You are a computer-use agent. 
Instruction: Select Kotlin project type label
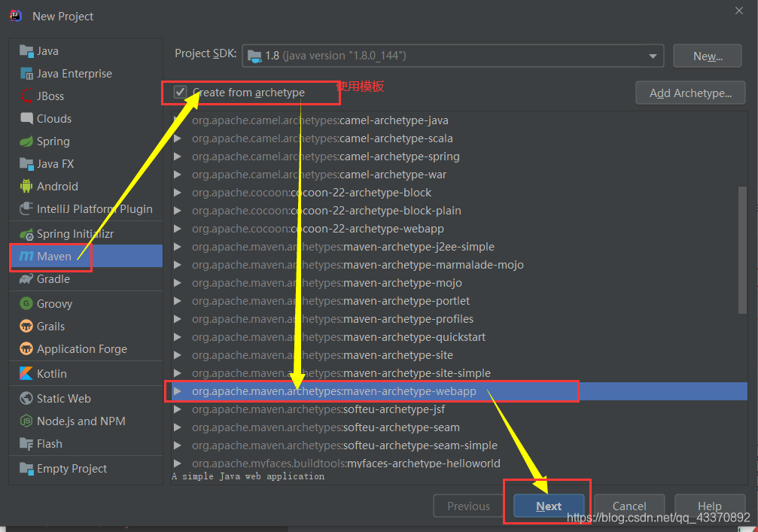pyautogui.click(x=52, y=373)
